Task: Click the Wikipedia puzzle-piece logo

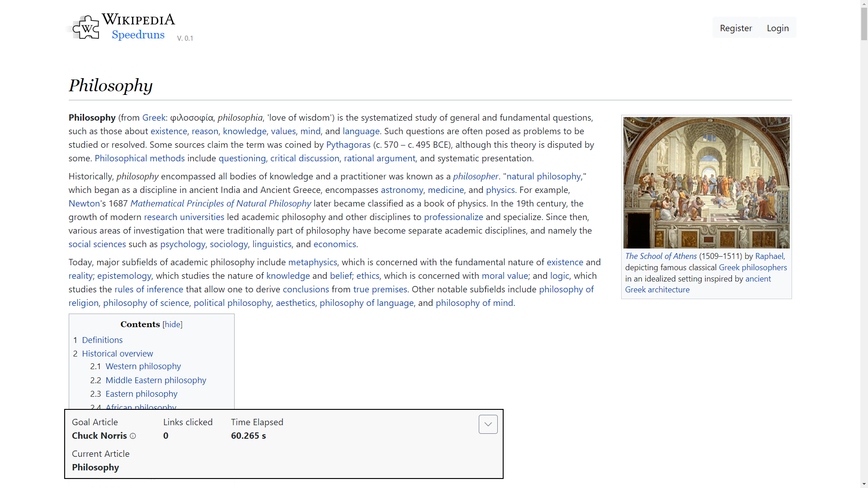Action: [x=86, y=27]
